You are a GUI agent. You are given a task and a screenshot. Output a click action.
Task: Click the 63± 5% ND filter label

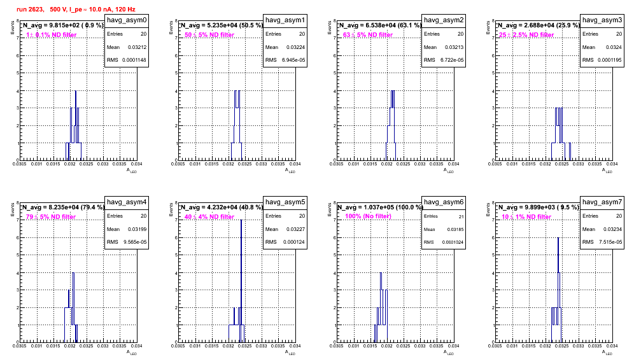[368, 35]
